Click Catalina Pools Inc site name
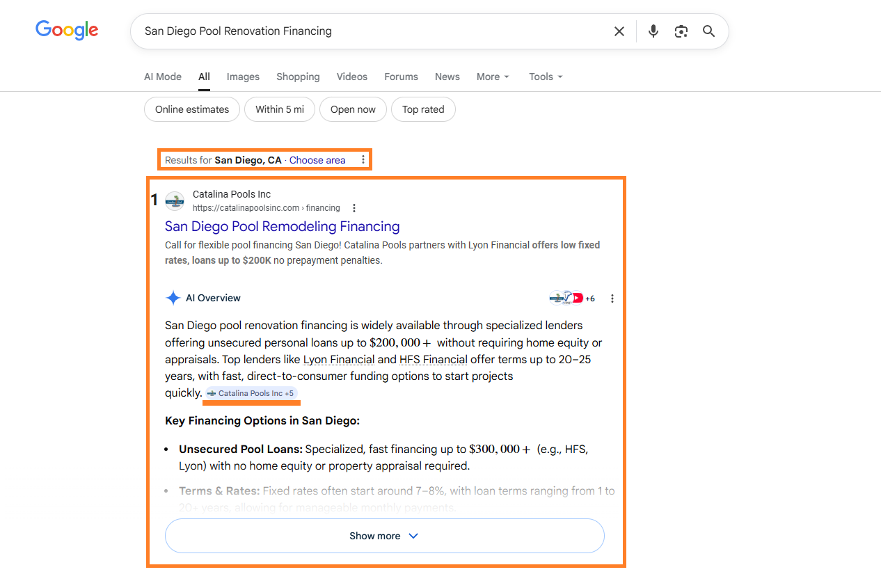Image resolution: width=881 pixels, height=588 pixels. pos(232,194)
